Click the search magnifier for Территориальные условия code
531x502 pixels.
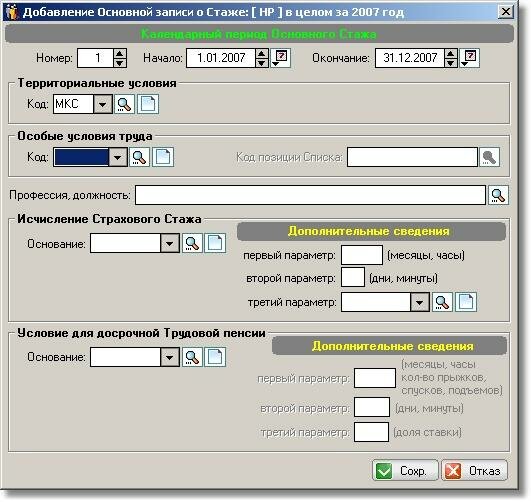click(x=124, y=104)
